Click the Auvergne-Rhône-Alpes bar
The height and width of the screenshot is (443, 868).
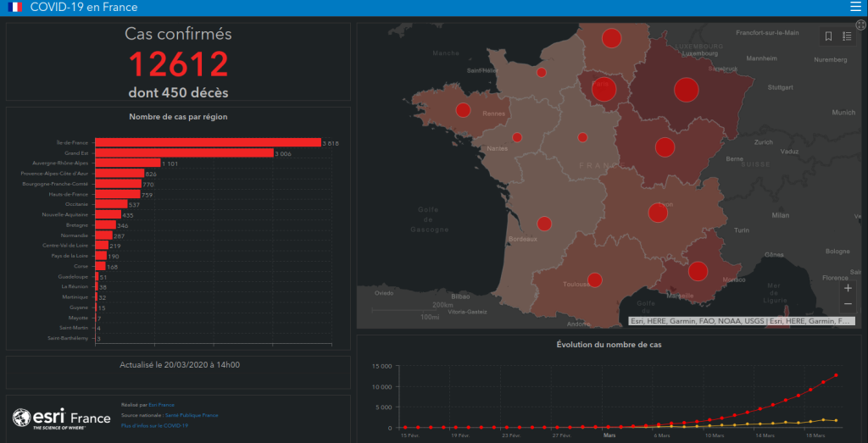click(127, 163)
